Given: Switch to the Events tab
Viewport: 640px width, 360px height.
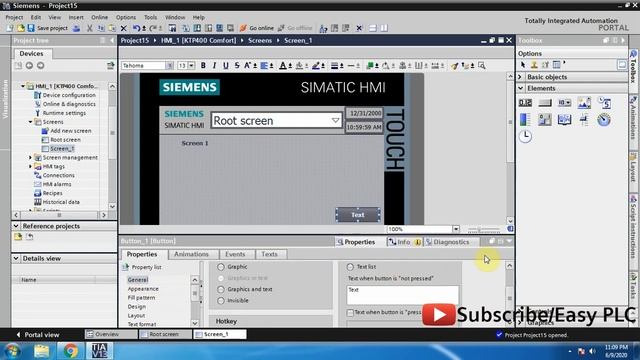Looking at the screenshot, I should coord(235,254).
